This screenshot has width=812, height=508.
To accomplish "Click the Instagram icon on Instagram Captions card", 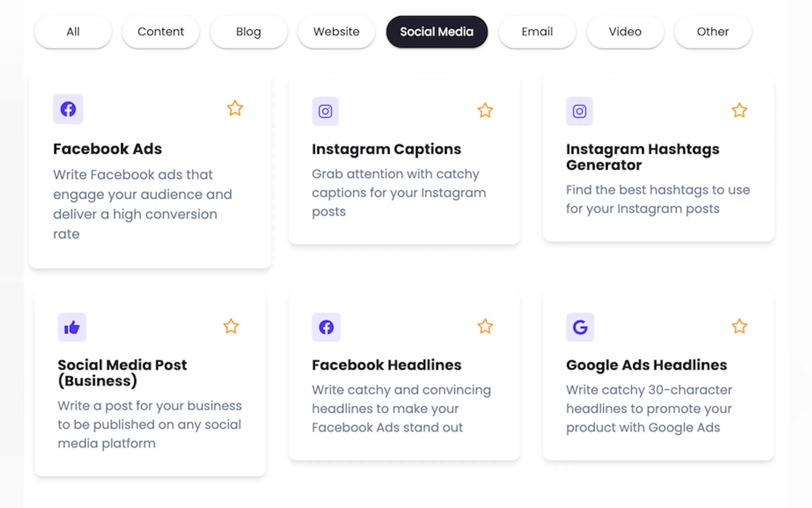I will [325, 111].
